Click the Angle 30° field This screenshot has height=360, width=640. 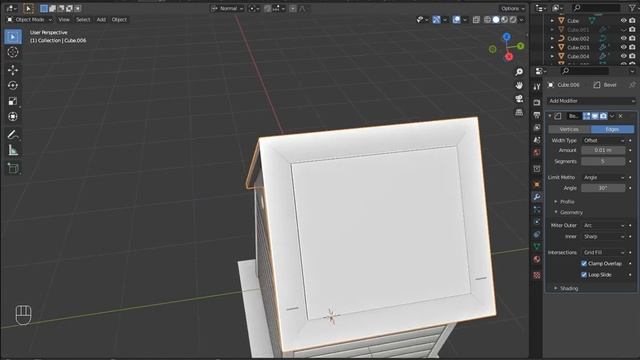click(x=603, y=188)
